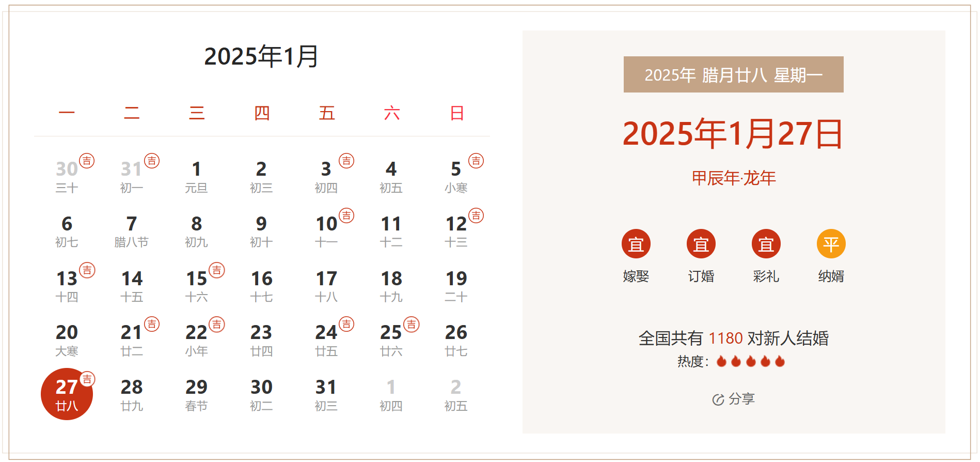Select January 18 十九 date
Image resolution: width=980 pixels, height=462 pixels.
pyautogui.click(x=391, y=286)
